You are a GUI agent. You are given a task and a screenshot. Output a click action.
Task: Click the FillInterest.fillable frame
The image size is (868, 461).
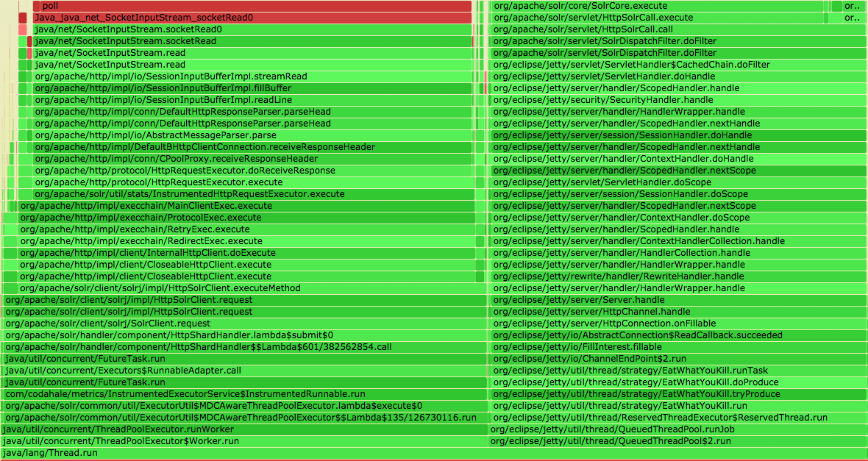pyautogui.click(x=679, y=347)
